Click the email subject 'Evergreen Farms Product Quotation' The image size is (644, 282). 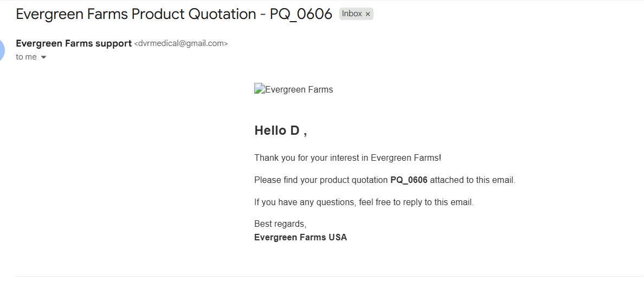136,14
